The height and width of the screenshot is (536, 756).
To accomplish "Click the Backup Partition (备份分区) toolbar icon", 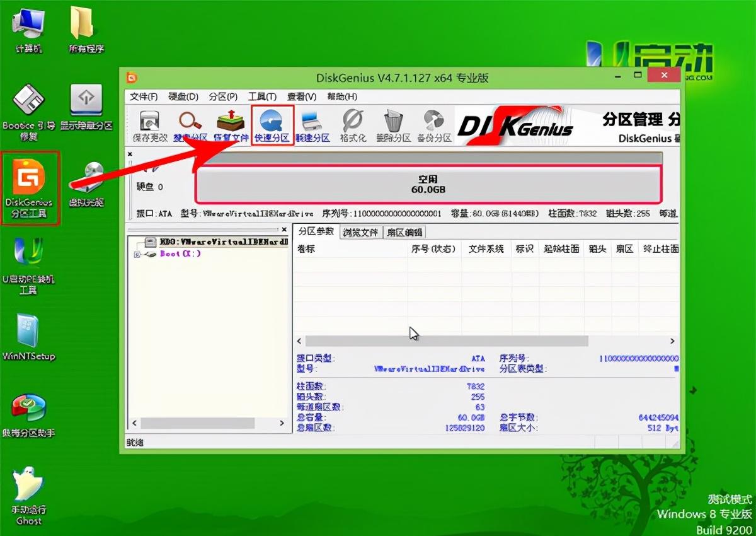I will point(434,127).
